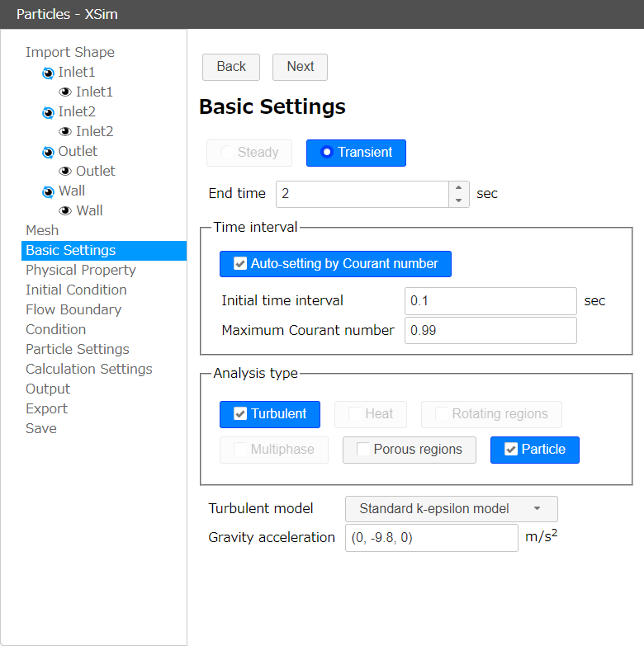The height and width of the screenshot is (646, 644).
Task: Toggle the Turbulent analysis checkbox
Action: (x=270, y=414)
